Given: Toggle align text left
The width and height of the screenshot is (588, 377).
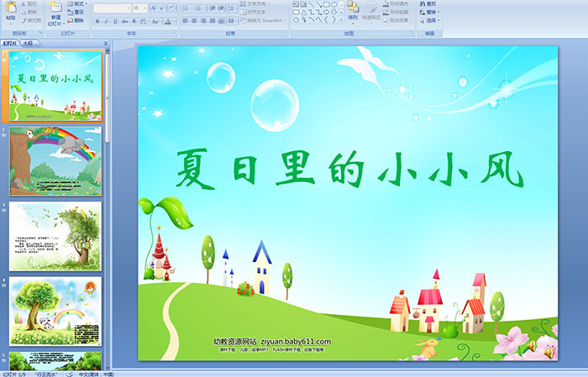Looking at the screenshot, I should [x=186, y=21].
